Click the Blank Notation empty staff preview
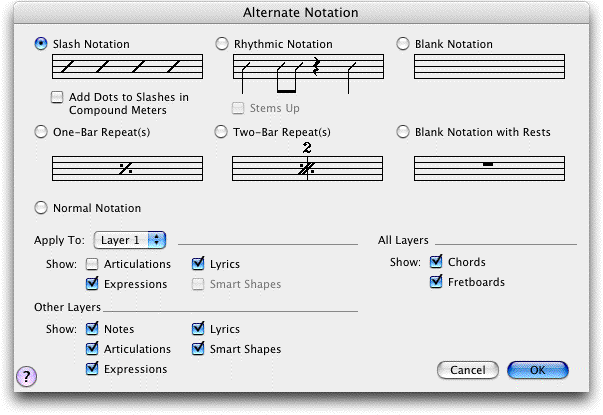603x415 pixels. point(487,67)
